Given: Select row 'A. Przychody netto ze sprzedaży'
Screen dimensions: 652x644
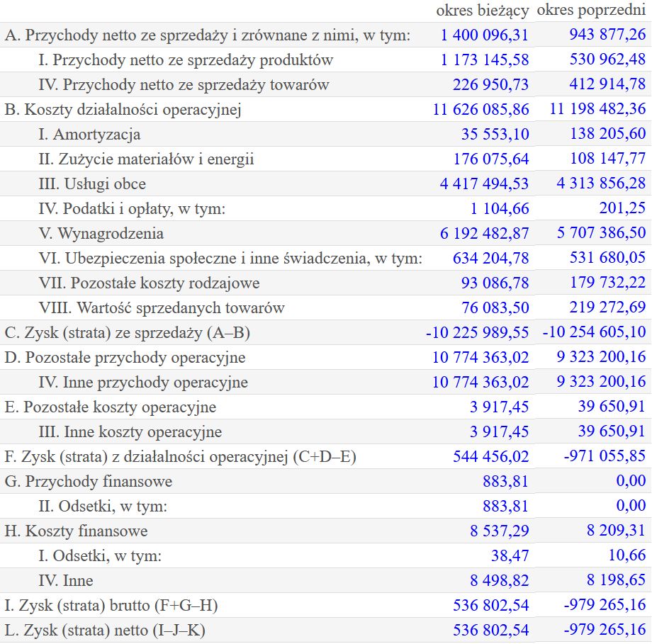Looking at the screenshot, I should point(326,35).
